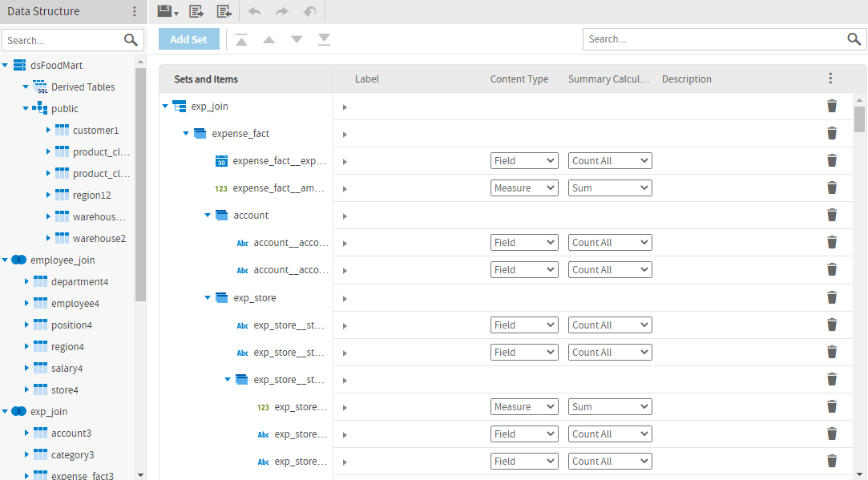
Task: Open Content Type dropdown for expense_fact__am
Action: 523,188
